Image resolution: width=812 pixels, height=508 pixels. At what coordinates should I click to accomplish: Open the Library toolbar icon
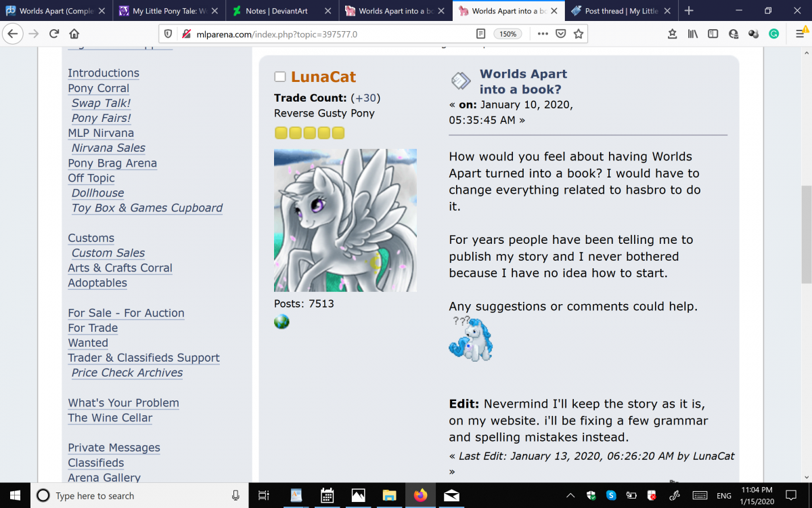pyautogui.click(x=692, y=34)
